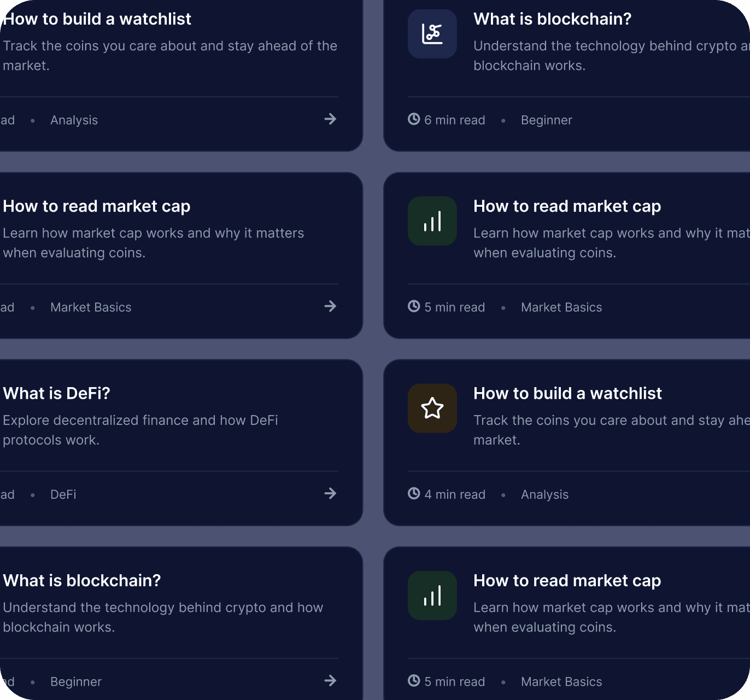Click the arrow beside the DeFi tag

coord(330,493)
